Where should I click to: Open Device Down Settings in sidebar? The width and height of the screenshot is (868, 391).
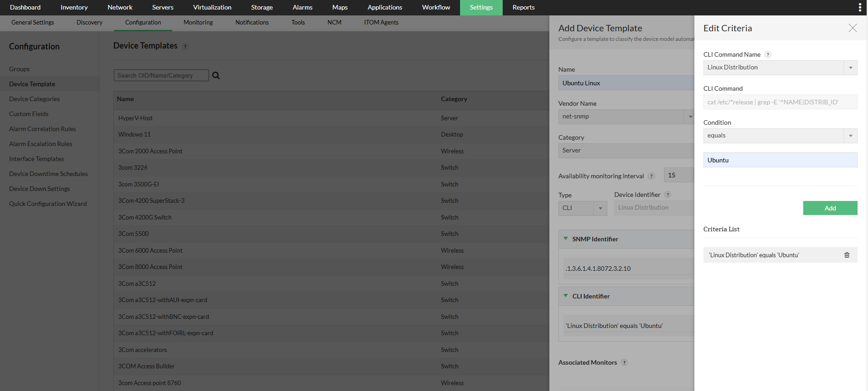click(39, 189)
